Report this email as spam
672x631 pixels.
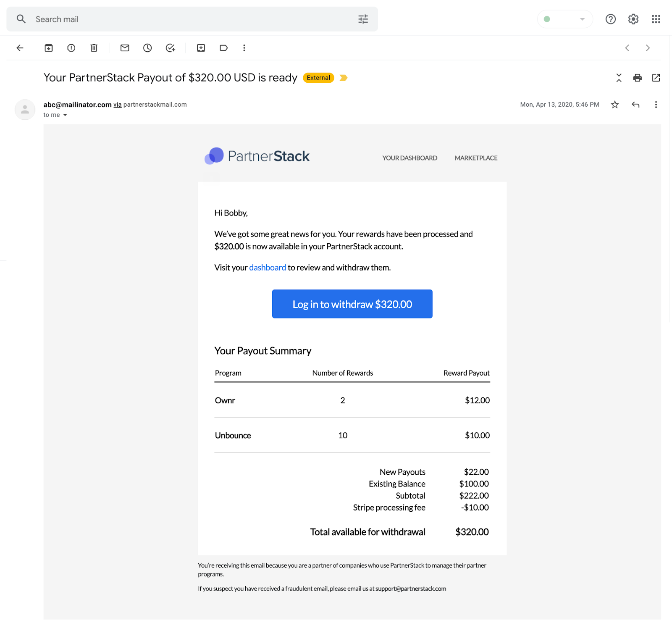(71, 48)
